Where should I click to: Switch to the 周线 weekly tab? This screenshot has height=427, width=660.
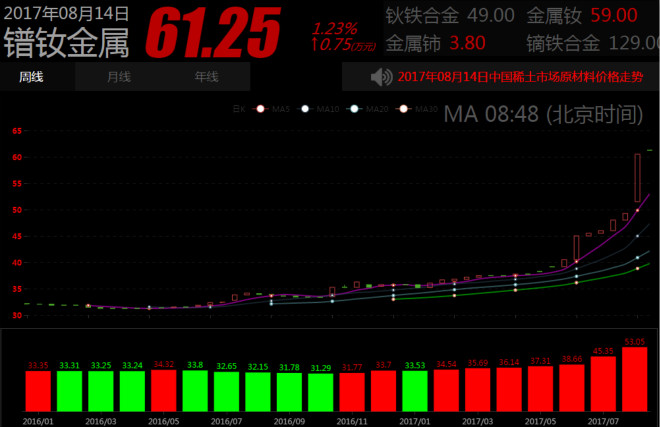[x=30, y=77]
